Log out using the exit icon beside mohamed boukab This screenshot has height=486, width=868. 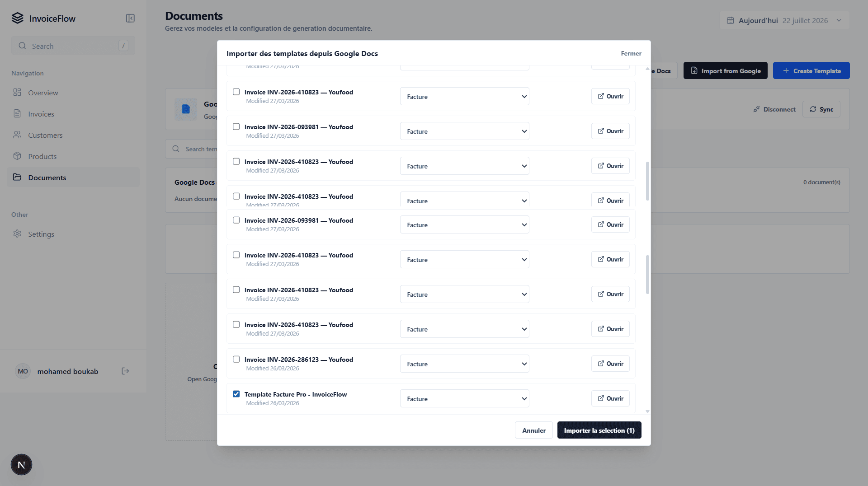point(126,371)
